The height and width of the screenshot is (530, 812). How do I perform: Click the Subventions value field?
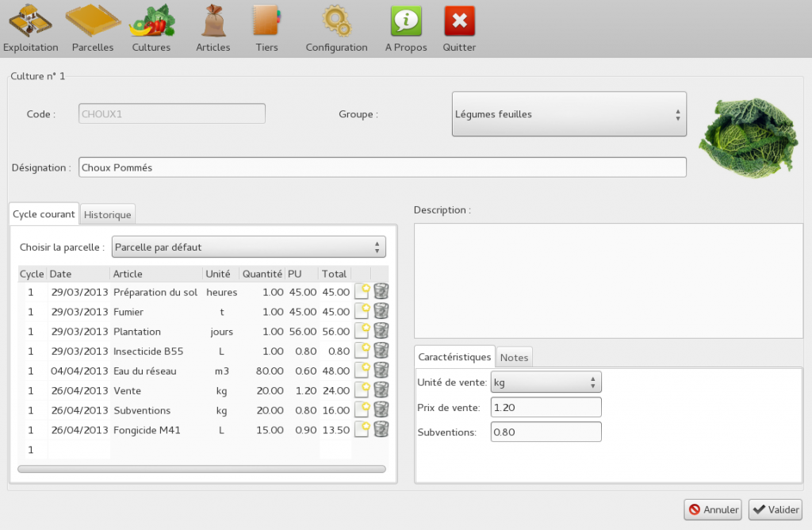[546, 432]
